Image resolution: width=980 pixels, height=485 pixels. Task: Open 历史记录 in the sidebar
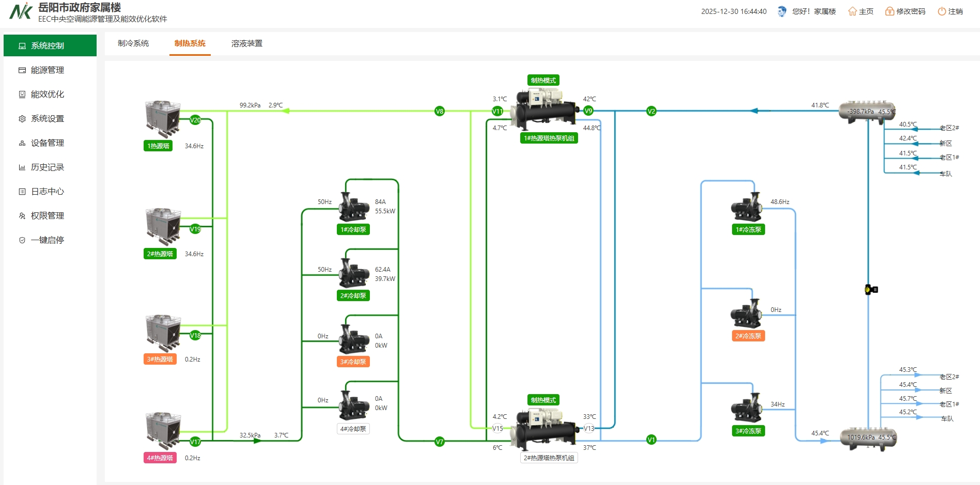pos(48,167)
